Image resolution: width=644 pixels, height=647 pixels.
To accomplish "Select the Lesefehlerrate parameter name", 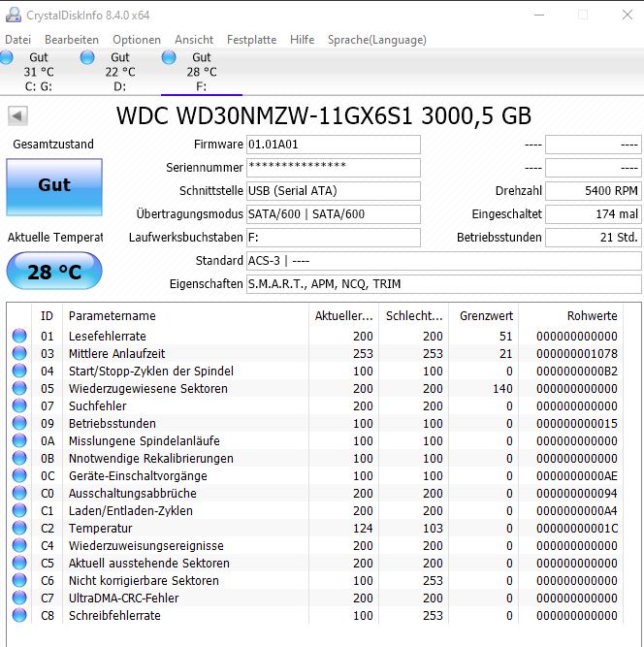I will pos(108,336).
